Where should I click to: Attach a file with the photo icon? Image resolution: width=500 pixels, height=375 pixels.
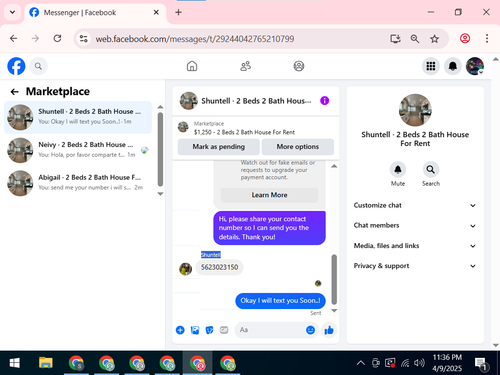point(195,330)
